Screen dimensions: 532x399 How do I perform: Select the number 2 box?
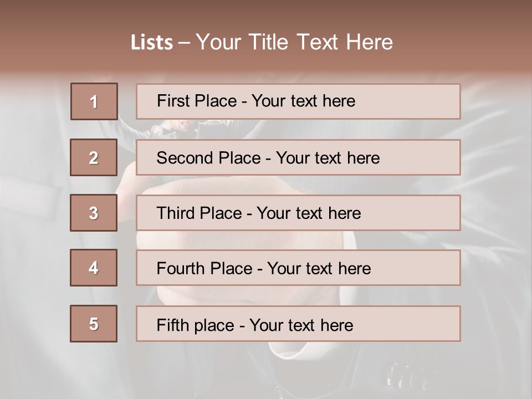point(94,157)
